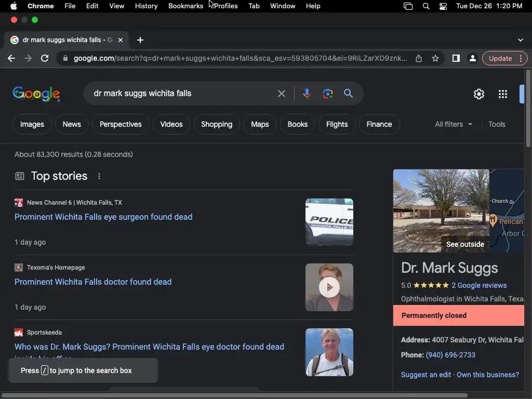Click the Stage Manager icon in menu bar

pos(408,6)
